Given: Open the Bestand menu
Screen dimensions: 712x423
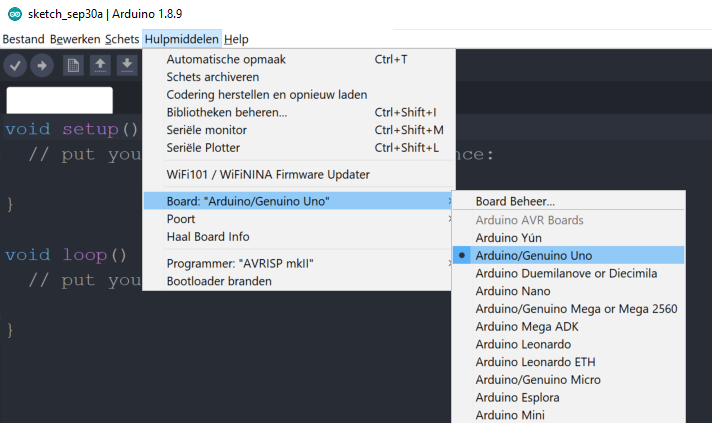Looking at the screenshot, I should 23,39.
